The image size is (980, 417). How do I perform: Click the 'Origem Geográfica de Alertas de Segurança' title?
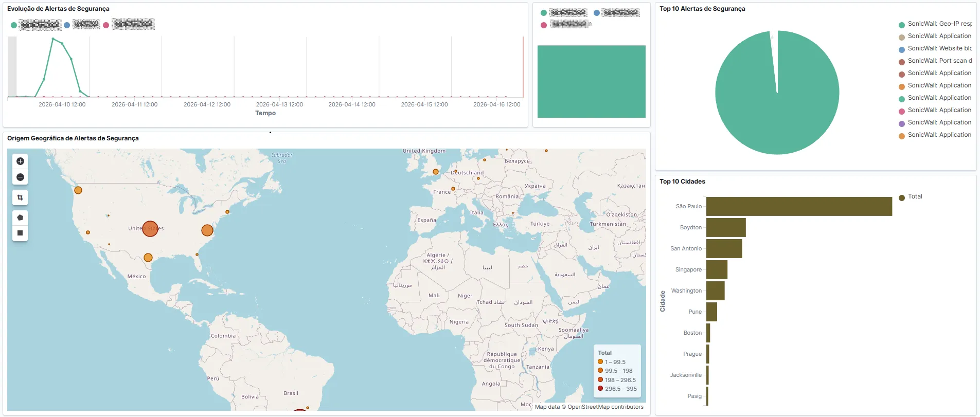coord(73,138)
